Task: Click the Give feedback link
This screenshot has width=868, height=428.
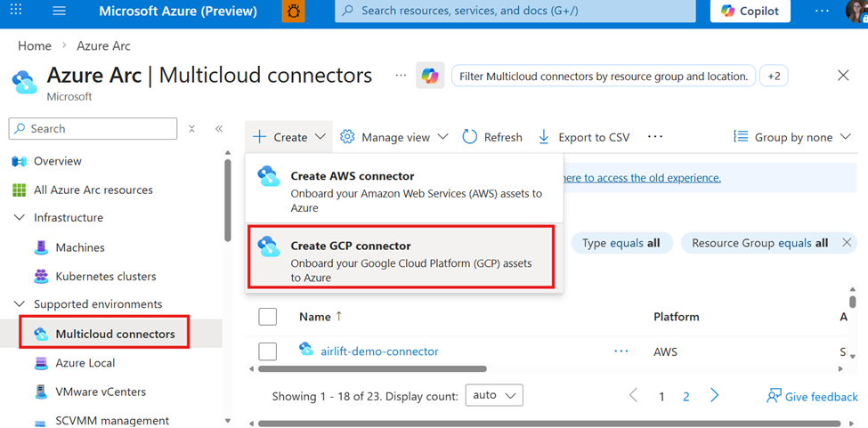Action: click(812, 397)
